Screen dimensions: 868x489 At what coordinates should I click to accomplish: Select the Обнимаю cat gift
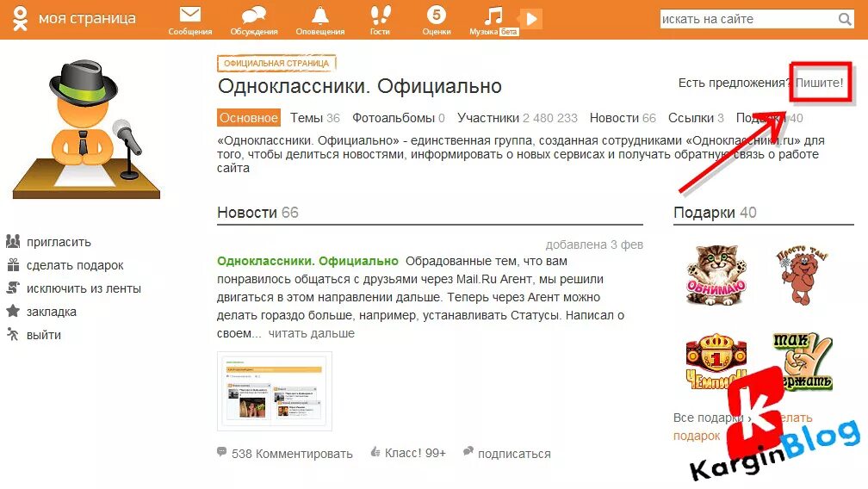(716, 275)
